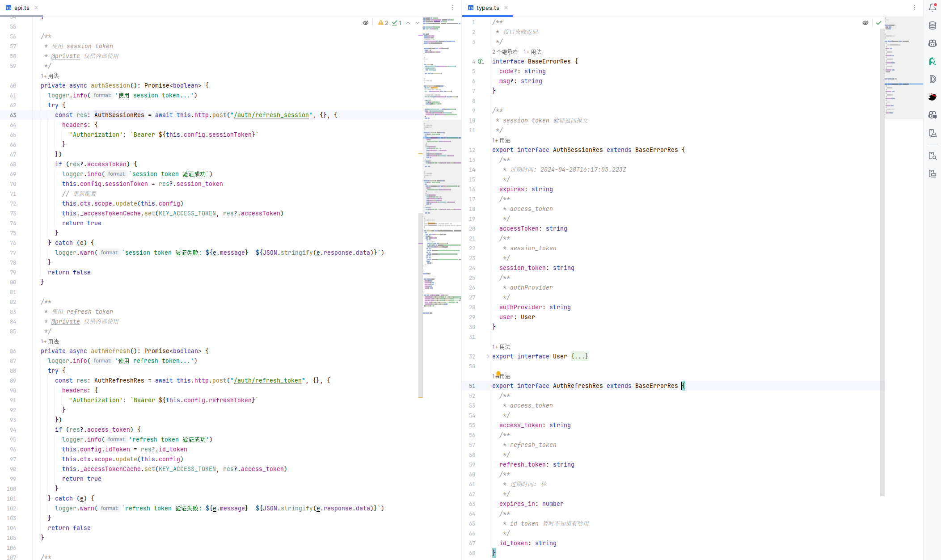
Task: Open the GitHub Copilot Chat tool window
Action: tap(932, 115)
